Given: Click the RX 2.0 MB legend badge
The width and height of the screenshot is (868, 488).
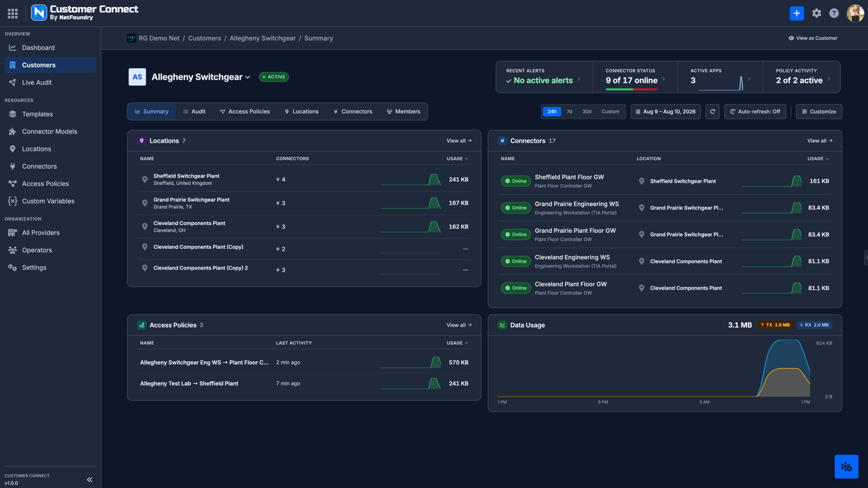Looking at the screenshot, I should tap(814, 325).
